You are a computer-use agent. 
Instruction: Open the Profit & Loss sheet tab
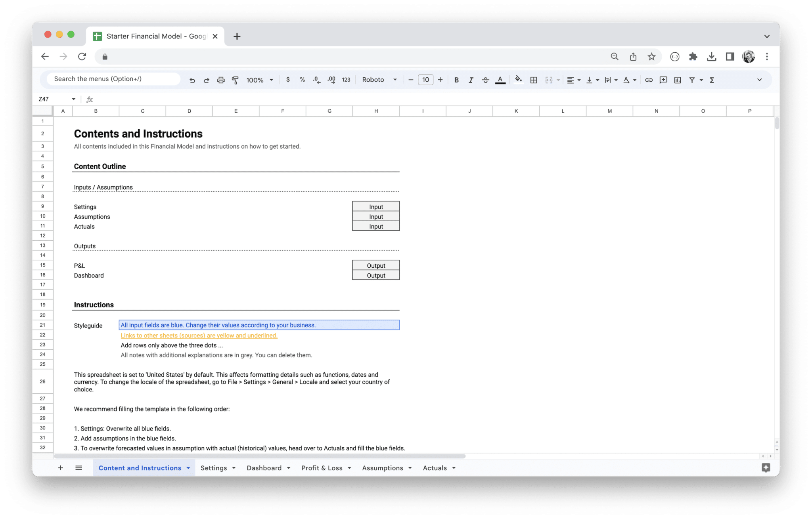click(322, 468)
